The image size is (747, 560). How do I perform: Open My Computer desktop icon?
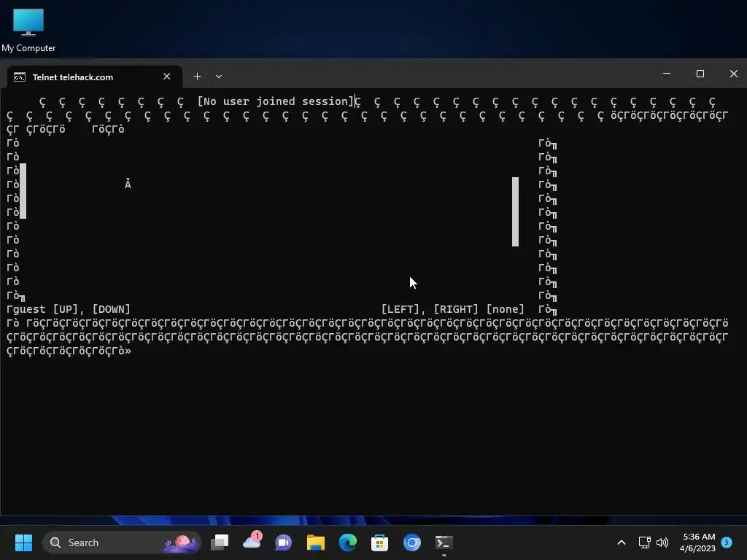[x=28, y=30]
